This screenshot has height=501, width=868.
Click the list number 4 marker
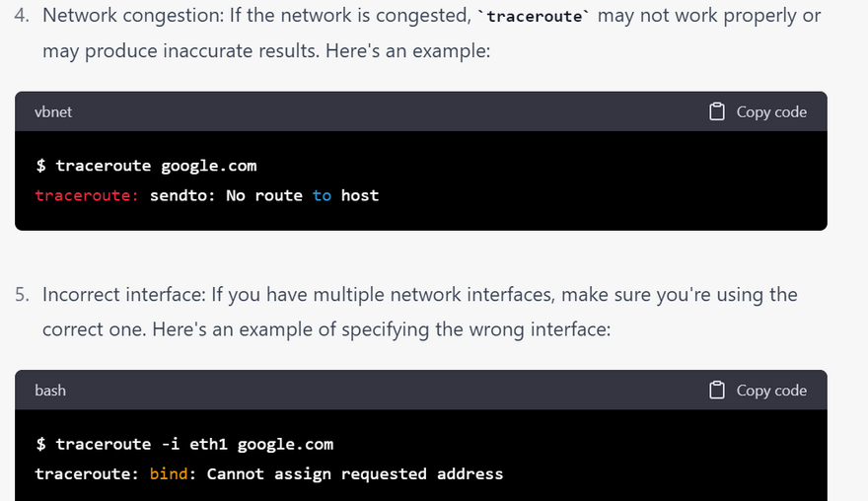tap(24, 16)
